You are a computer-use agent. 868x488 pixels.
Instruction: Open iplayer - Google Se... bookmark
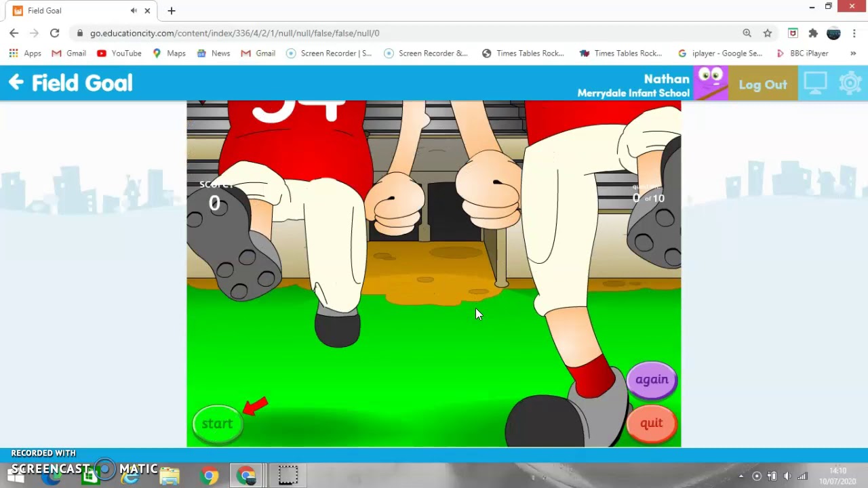click(719, 53)
